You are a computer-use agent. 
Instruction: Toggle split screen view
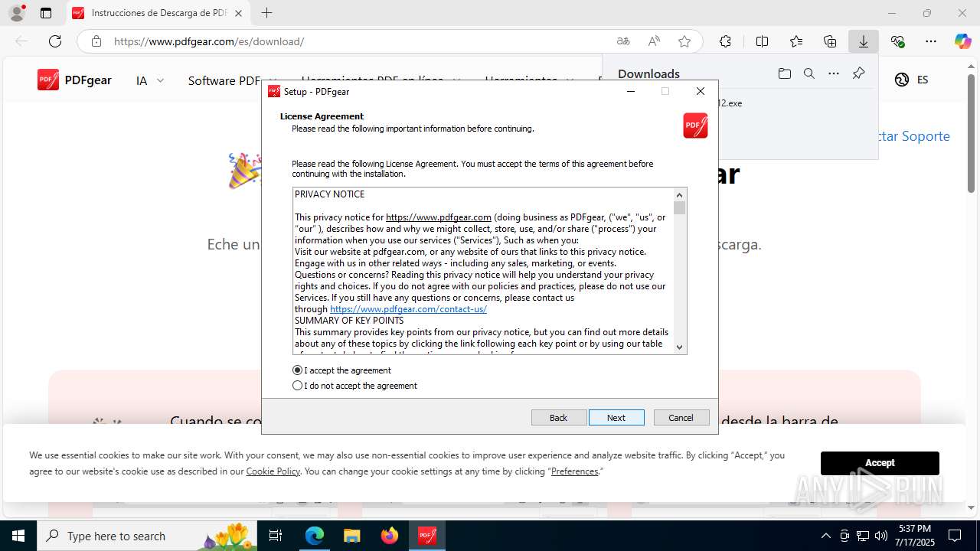coord(762,41)
